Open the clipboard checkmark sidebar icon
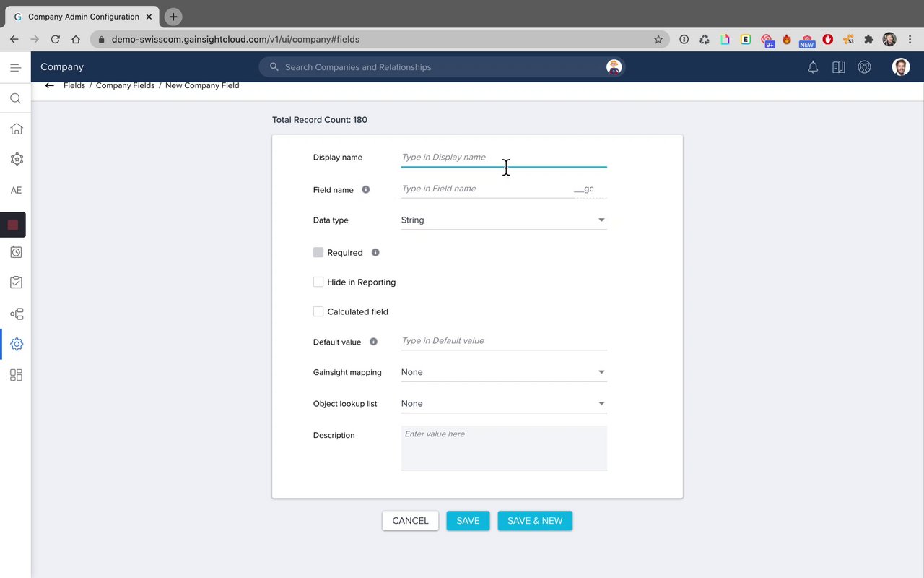This screenshot has width=924, height=578. (x=16, y=282)
